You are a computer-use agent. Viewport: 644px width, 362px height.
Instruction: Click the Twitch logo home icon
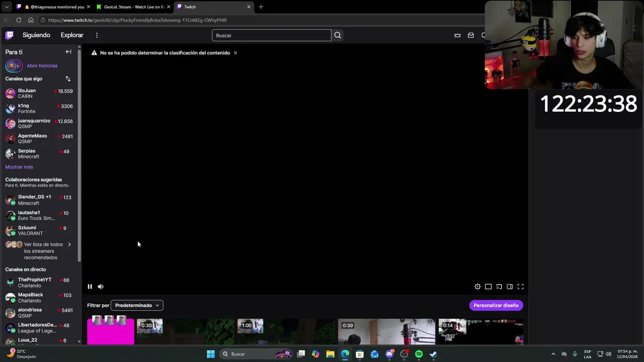[x=10, y=35]
